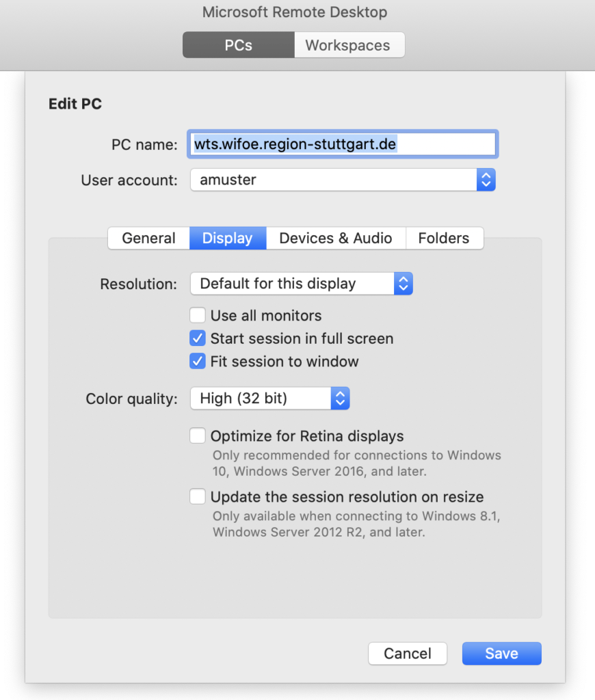The image size is (595, 700).
Task: Click the Cancel button
Action: click(408, 654)
